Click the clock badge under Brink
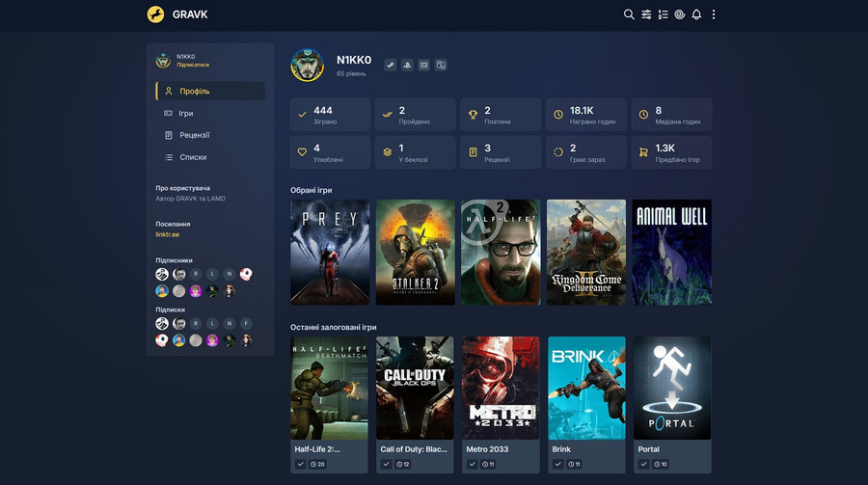 pyautogui.click(x=574, y=464)
